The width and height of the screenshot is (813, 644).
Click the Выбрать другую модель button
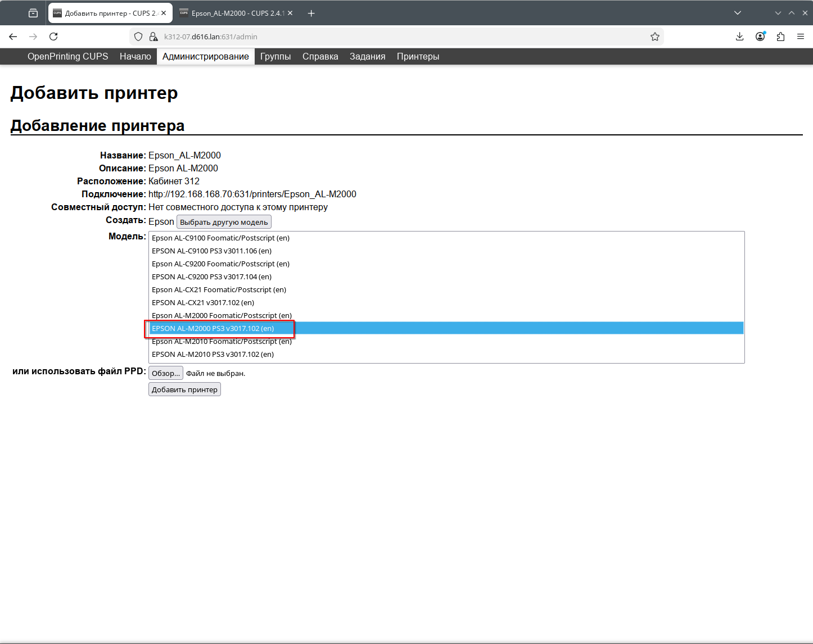click(x=224, y=222)
